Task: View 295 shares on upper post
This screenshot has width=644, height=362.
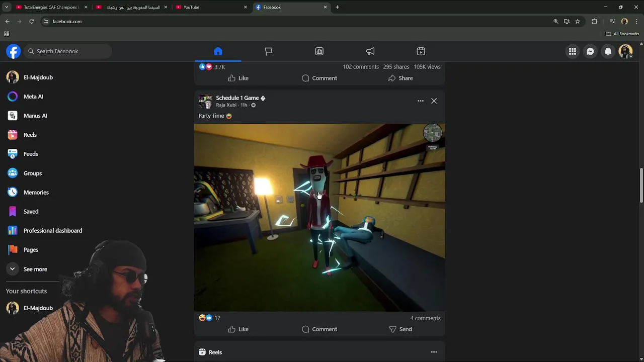Action: [396, 67]
